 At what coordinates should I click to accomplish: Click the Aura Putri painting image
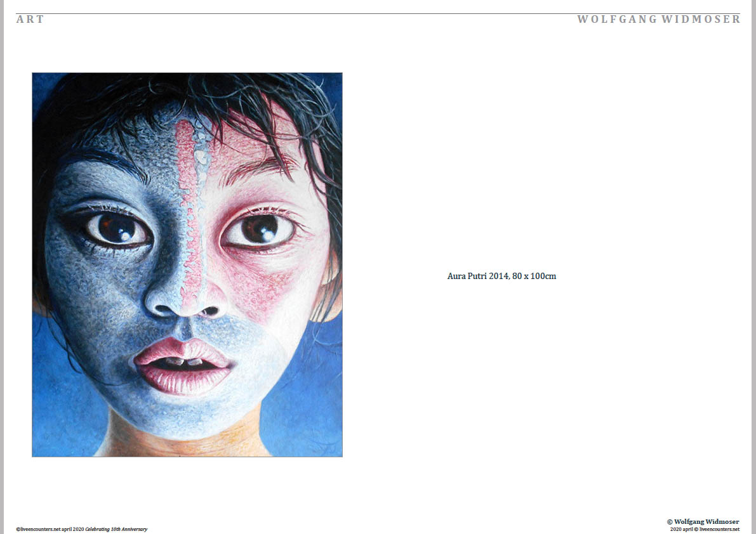[187, 265]
